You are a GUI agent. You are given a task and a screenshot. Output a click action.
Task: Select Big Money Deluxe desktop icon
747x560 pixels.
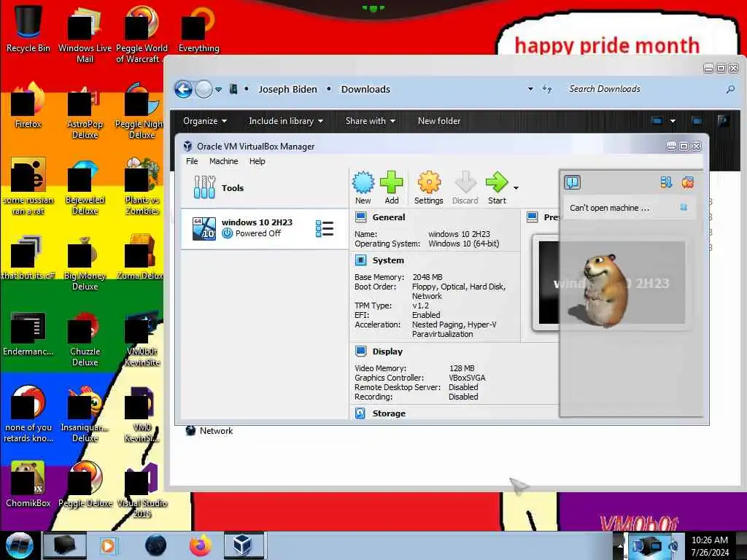[85, 264]
